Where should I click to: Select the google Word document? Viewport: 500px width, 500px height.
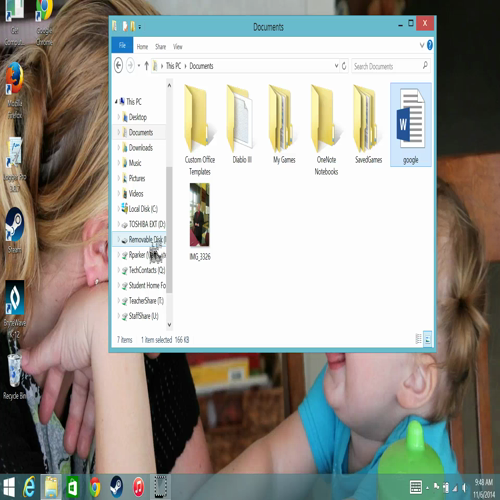point(411,125)
